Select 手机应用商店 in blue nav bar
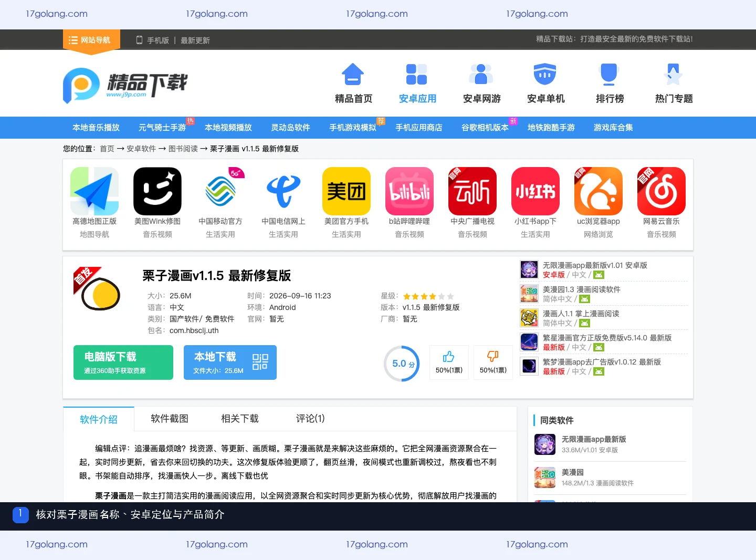 (x=419, y=128)
